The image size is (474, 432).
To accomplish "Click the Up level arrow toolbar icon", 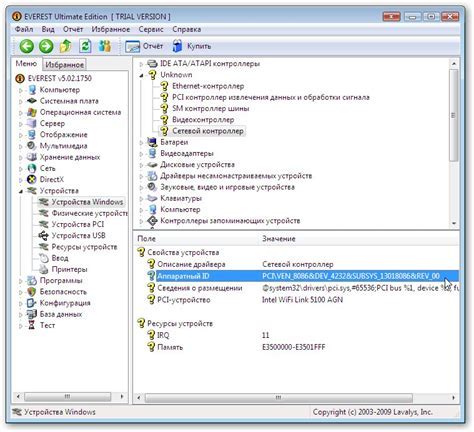I will (66, 46).
